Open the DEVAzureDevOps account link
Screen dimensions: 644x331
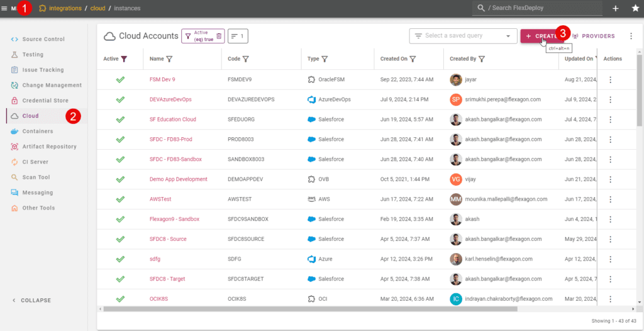click(170, 99)
